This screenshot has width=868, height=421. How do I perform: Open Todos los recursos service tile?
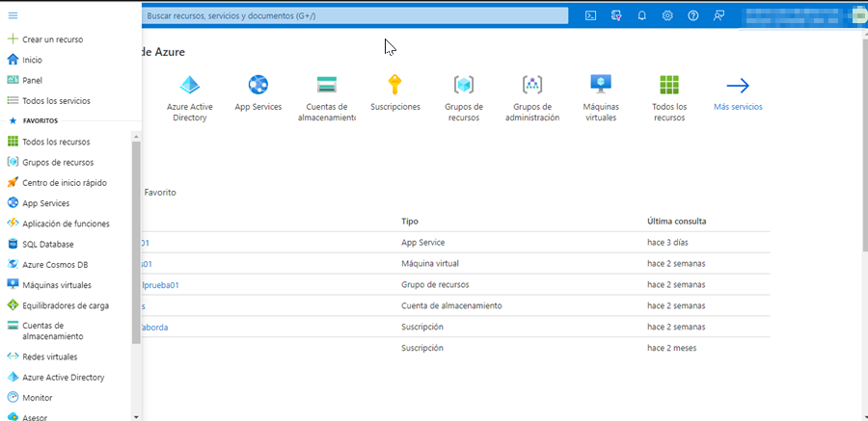click(x=669, y=98)
